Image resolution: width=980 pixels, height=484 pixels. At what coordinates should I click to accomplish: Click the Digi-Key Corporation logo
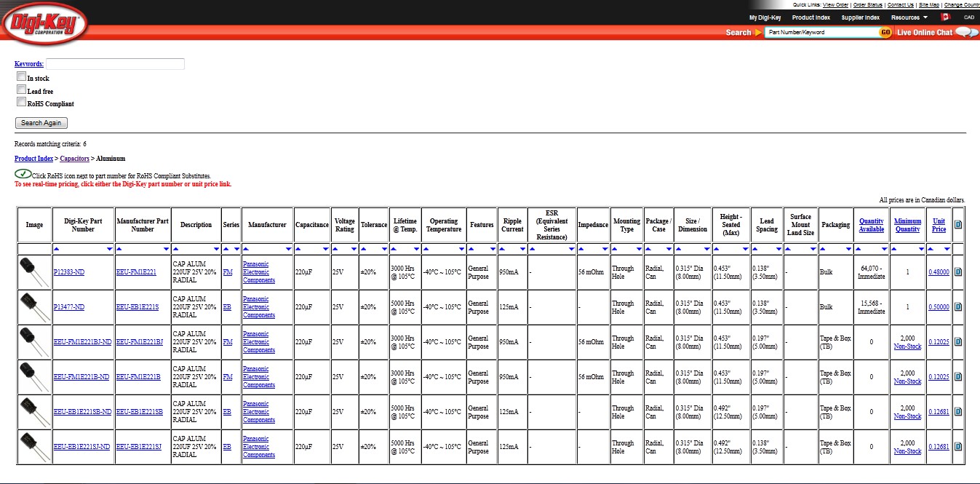[x=45, y=23]
